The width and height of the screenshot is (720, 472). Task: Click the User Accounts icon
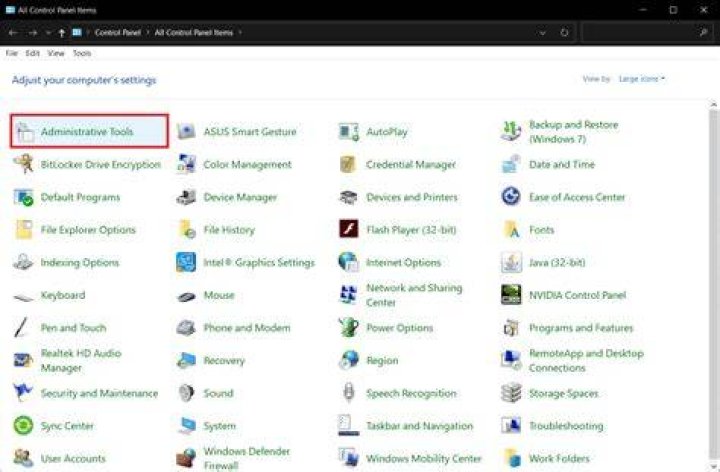pyautogui.click(x=24, y=458)
